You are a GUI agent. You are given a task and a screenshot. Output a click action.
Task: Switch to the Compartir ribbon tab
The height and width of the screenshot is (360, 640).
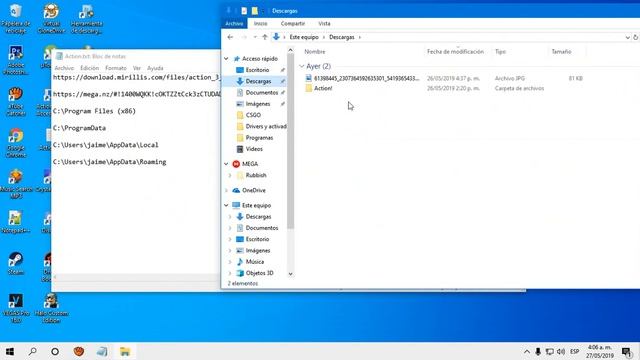click(293, 24)
